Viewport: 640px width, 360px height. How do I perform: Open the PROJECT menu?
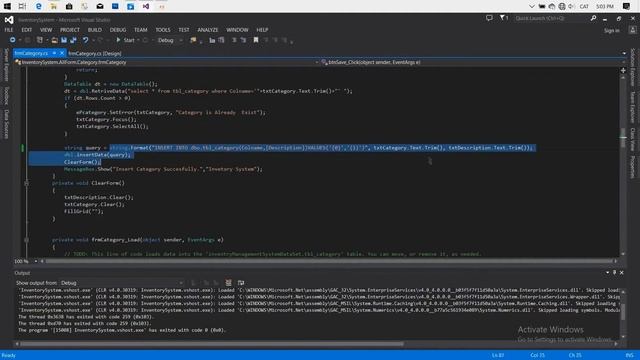pos(70,30)
